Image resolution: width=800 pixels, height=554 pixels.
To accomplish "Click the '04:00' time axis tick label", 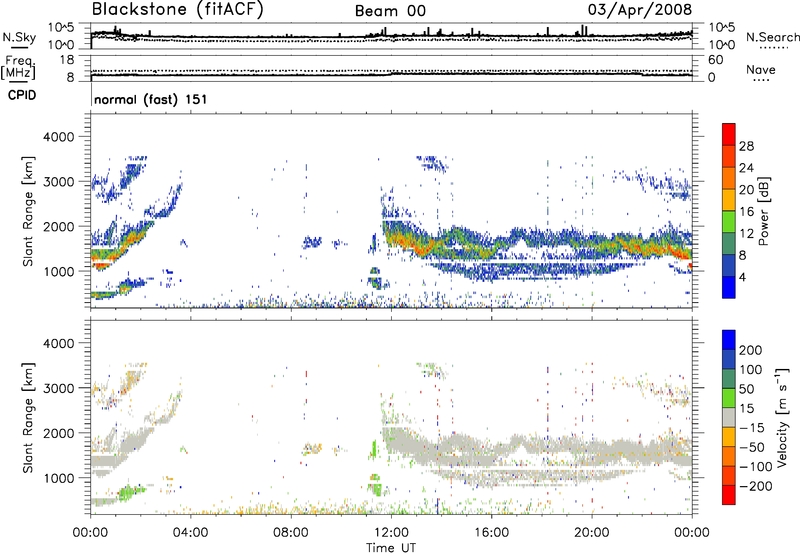I will pos(190,533).
